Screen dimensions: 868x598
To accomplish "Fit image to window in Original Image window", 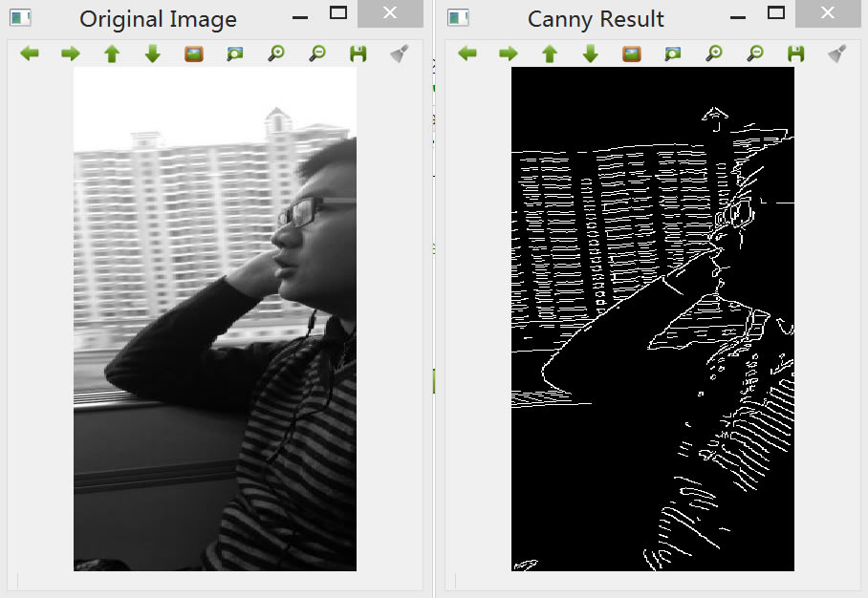I will pos(235,53).
